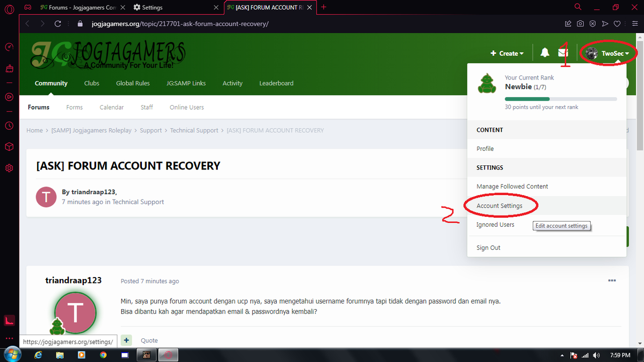This screenshot has width=644, height=362.
Task: Open the Flow send arrow icon
Action: (x=605, y=24)
